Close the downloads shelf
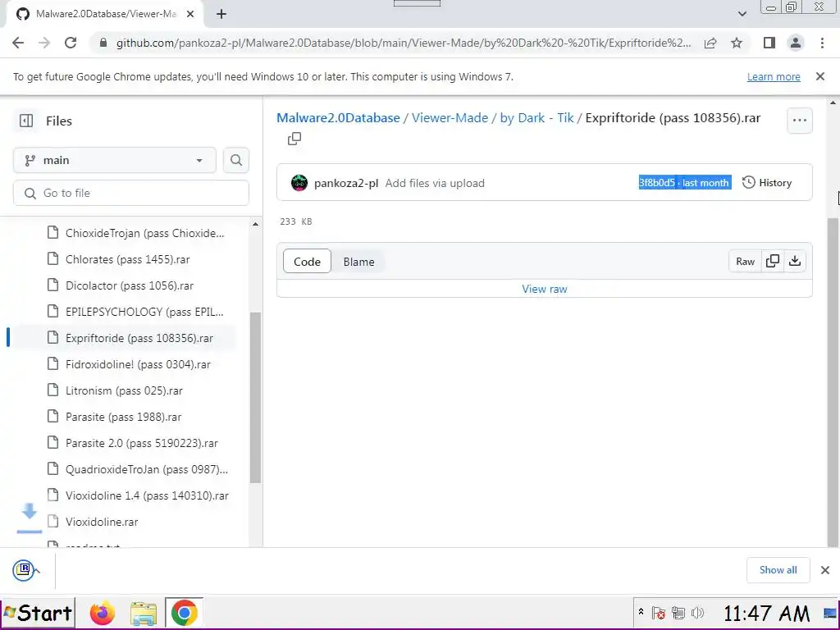Viewport: 840px width, 630px height. pos(825,570)
